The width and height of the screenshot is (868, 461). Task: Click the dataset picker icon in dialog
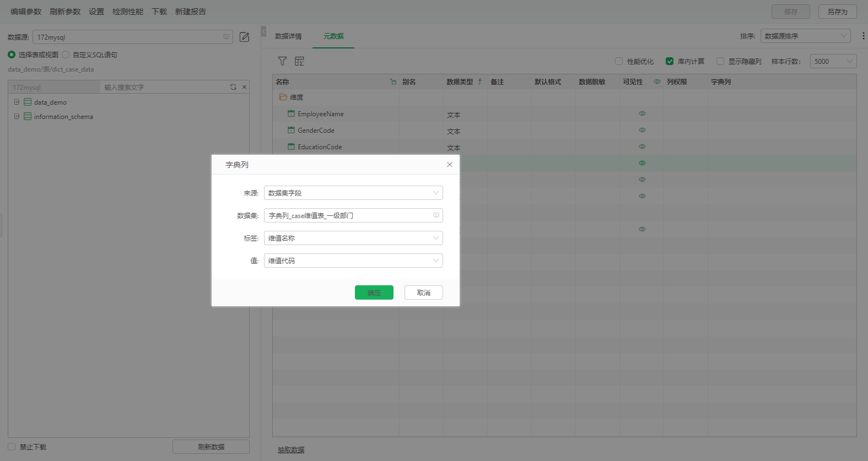(436, 215)
